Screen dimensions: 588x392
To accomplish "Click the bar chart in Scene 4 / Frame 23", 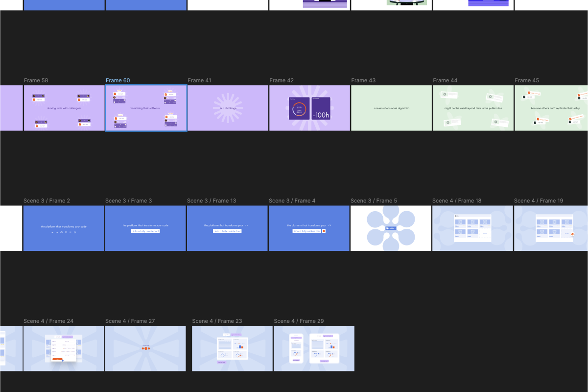I will click(x=240, y=346).
